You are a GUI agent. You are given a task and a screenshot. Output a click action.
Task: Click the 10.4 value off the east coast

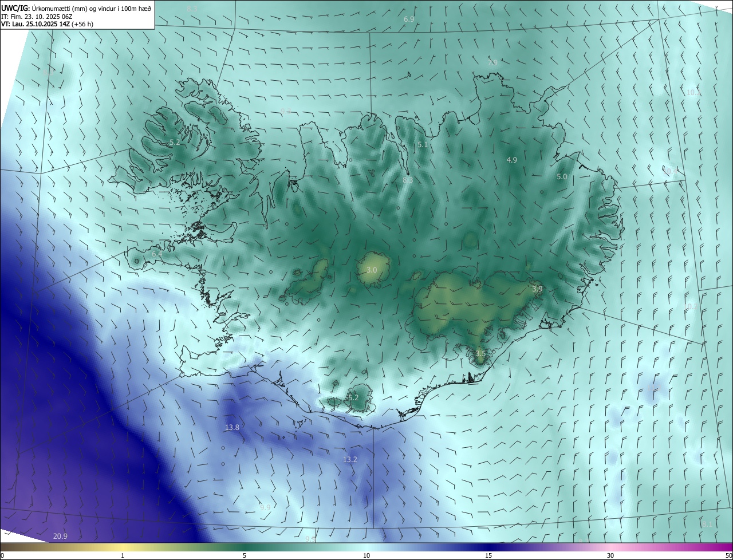tap(670, 171)
